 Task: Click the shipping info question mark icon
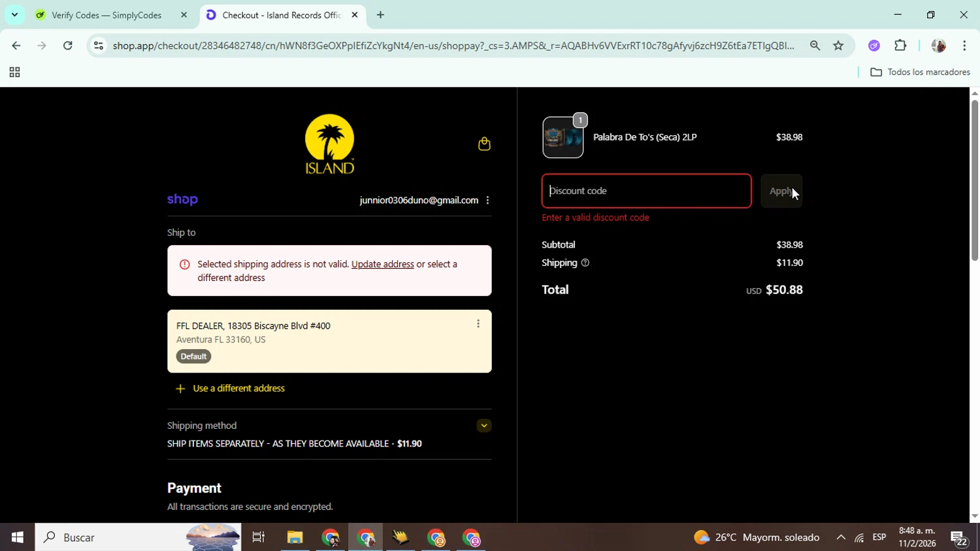pos(585,263)
